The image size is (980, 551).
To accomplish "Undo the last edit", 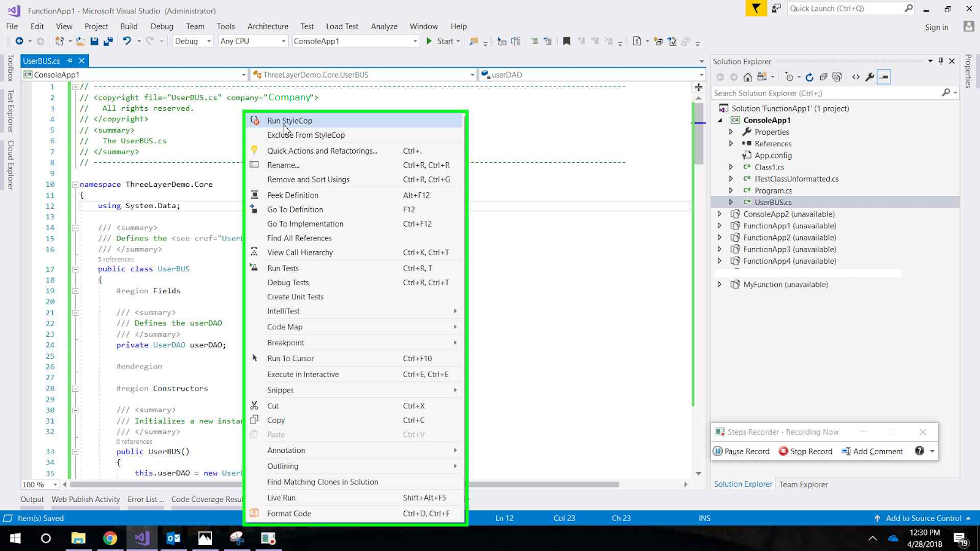I will pyautogui.click(x=126, y=41).
